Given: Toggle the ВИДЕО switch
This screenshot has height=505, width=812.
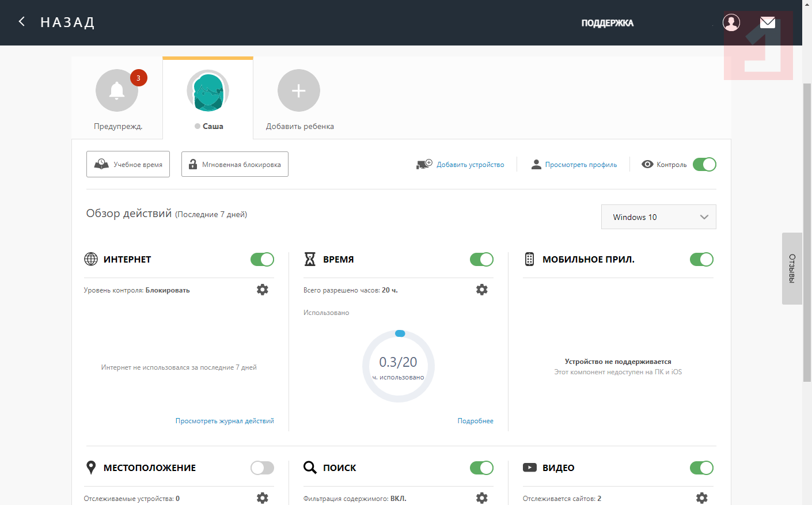Looking at the screenshot, I should click(x=701, y=468).
